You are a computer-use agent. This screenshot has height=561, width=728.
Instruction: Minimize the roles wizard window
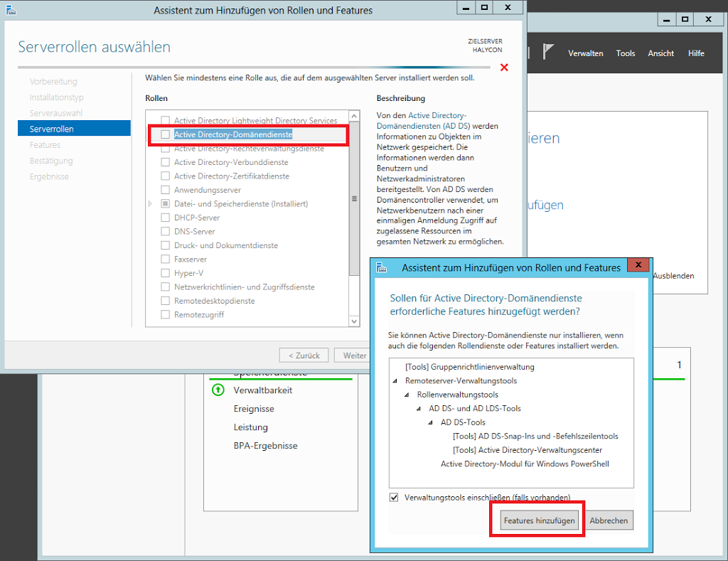464,8
